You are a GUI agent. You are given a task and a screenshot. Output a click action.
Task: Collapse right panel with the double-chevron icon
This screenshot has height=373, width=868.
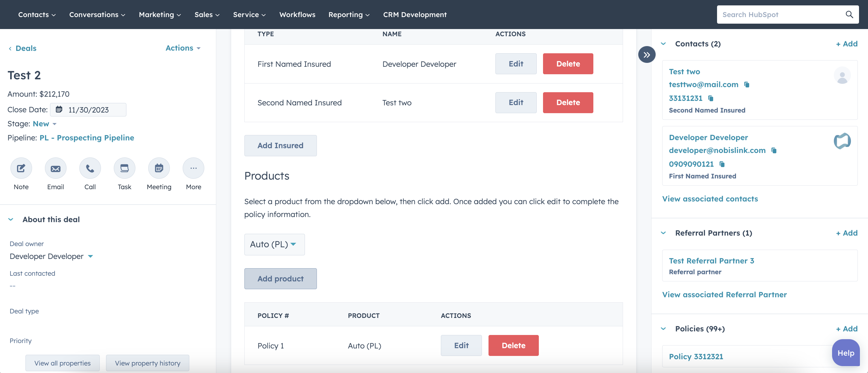647,54
